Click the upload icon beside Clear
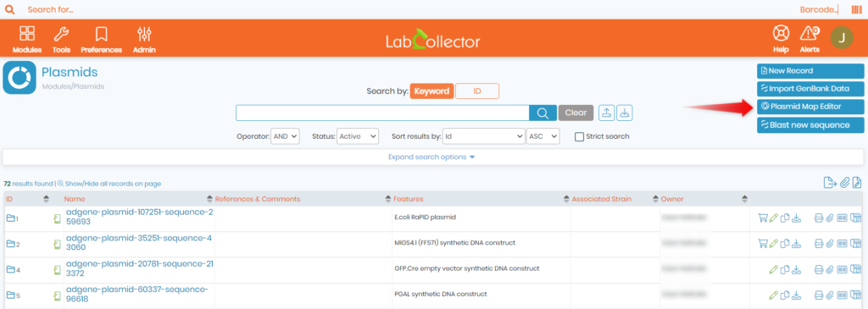The image size is (868, 309). point(607,113)
